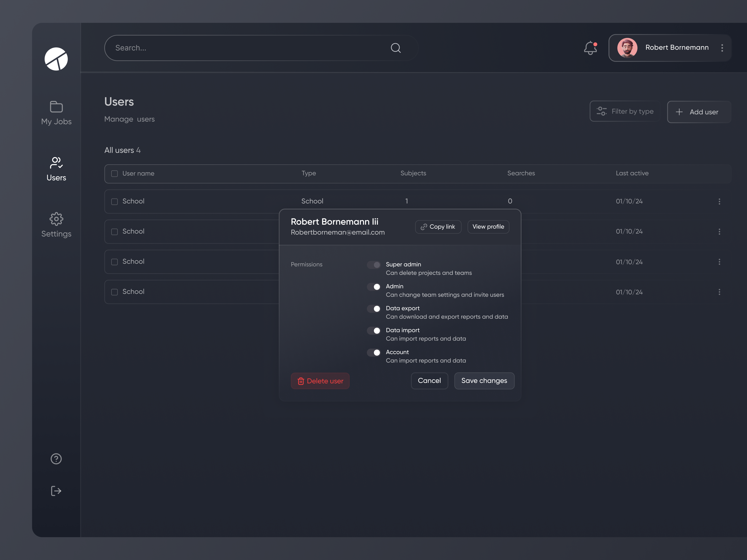
Task: Select the Users section in the sidebar
Action: tap(56, 169)
